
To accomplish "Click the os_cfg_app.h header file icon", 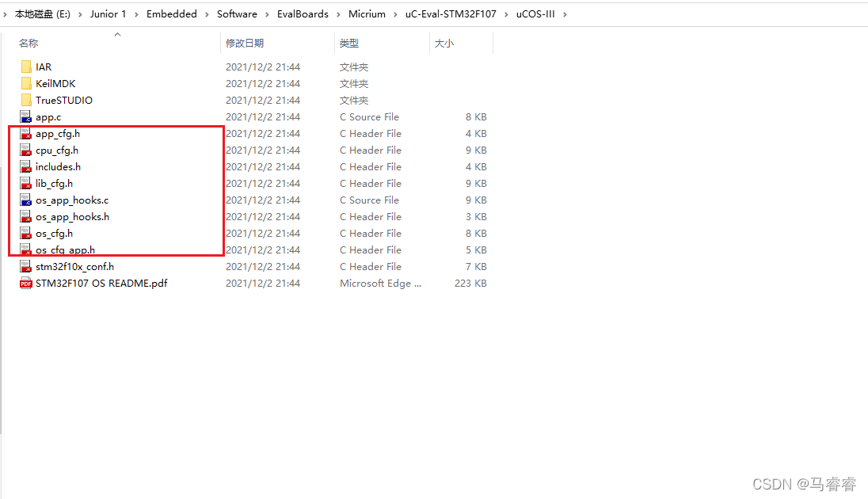I will click(x=26, y=249).
